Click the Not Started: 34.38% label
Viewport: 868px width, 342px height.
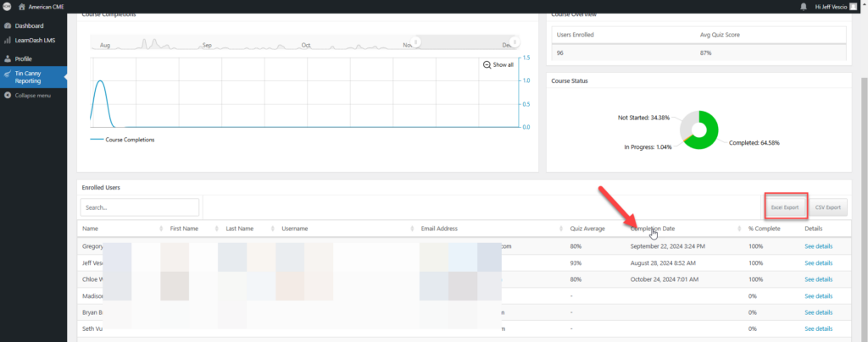[x=643, y=118]
